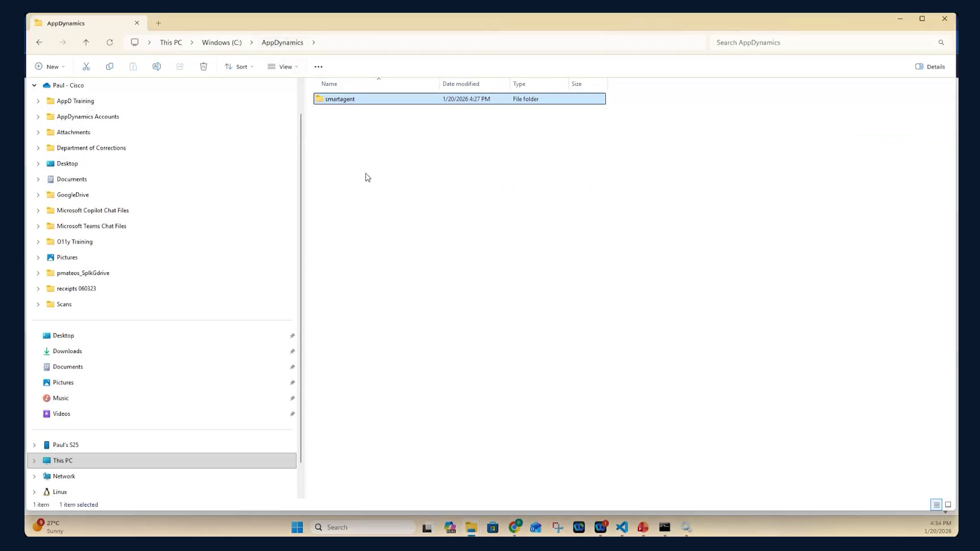Open Visual Studio Code from taskbar
The height and width of the screenshot is (551, 980).
[x=622, y=527]
